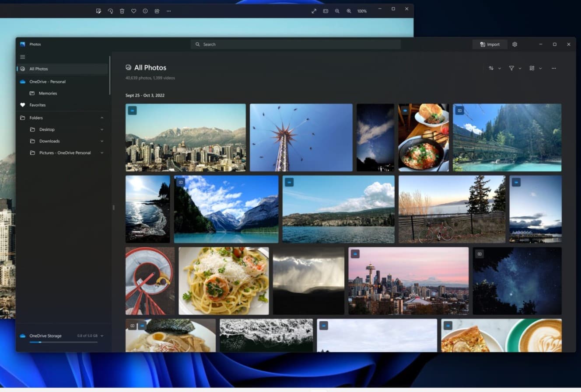Mark as favorite with heart icon in viewer

[133, 11]
